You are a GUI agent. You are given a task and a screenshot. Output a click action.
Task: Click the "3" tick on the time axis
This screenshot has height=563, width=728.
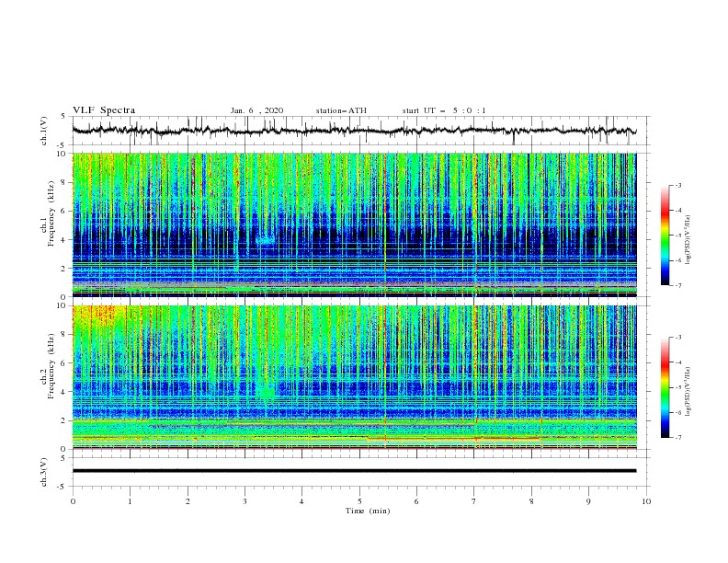[245, 501]
